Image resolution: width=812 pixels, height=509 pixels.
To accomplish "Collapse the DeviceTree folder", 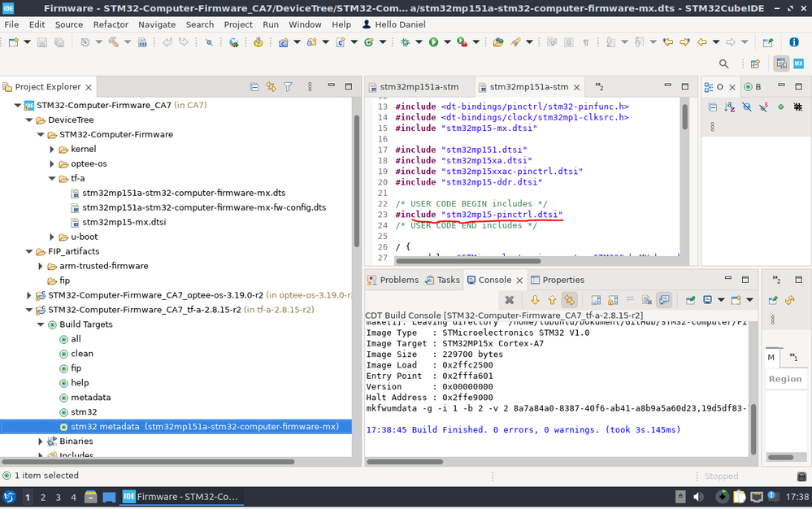I will (29, 120).
